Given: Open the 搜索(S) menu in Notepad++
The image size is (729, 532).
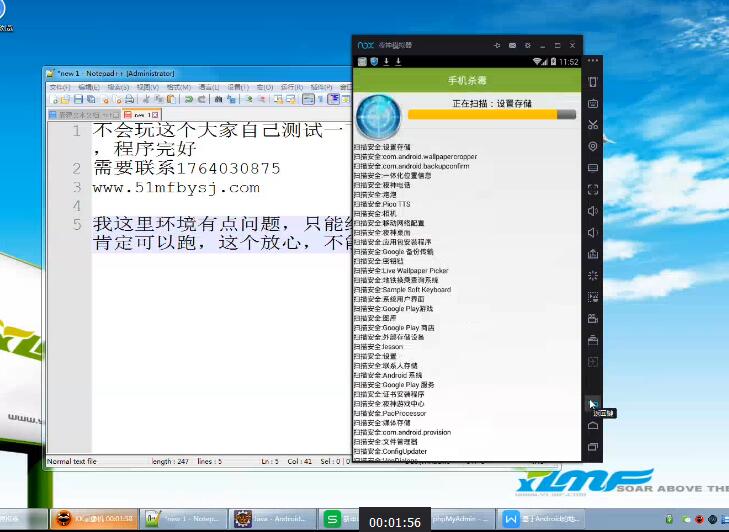Looking at the screenshot, I should pos(118,87).
